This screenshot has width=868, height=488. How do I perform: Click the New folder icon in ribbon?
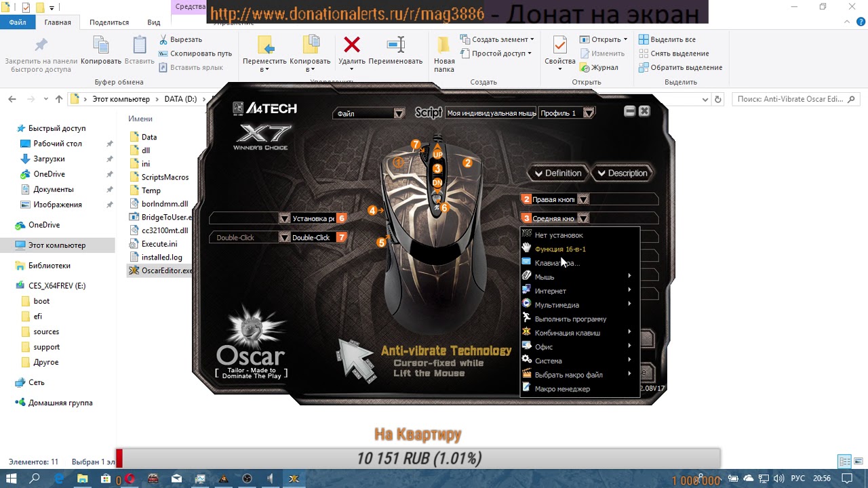pos(444,45)
